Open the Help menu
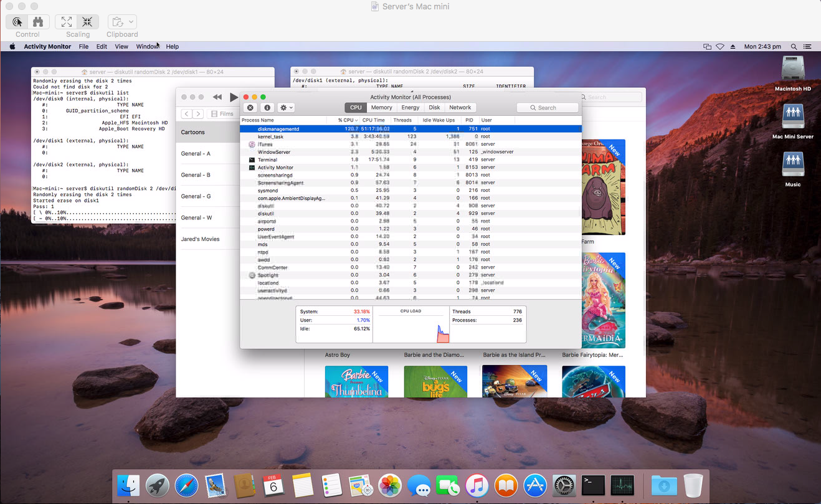This screenshot has height=504, width=821. tap(173, 47)
